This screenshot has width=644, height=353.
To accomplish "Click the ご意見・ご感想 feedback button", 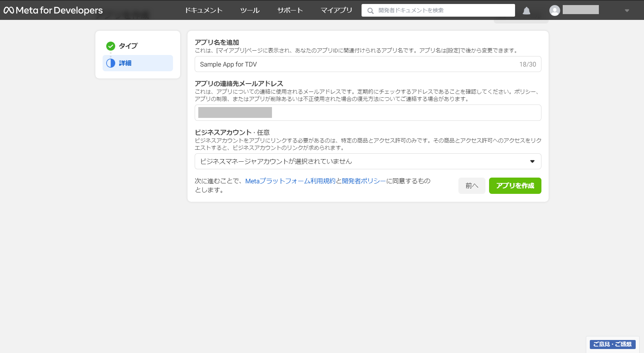I will [x=613, y=344].
